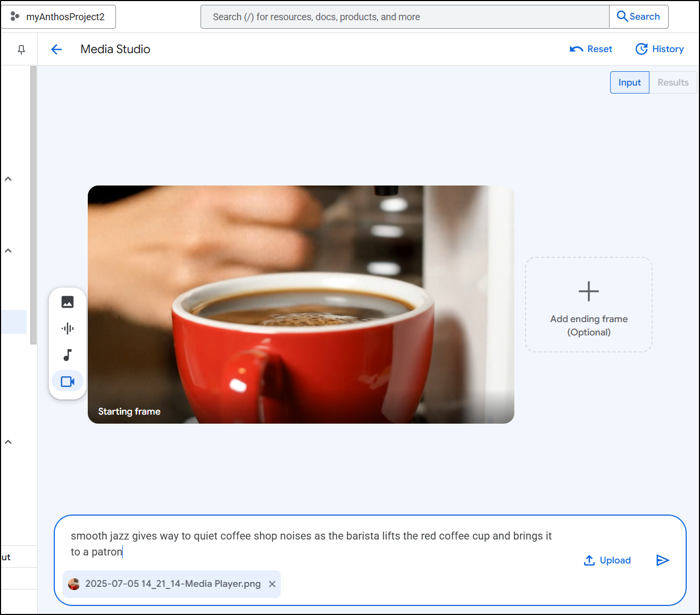
Task: Select the video camera mode icon
Action: [68, 382]
